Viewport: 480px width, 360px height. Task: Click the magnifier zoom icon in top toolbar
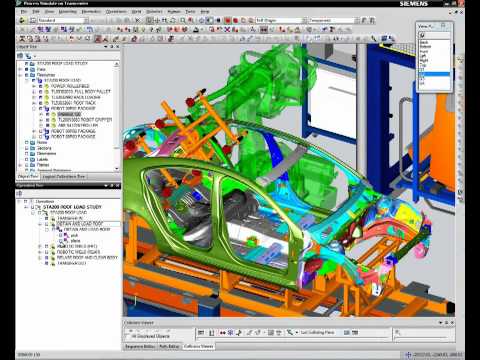[x=183, y=20]
